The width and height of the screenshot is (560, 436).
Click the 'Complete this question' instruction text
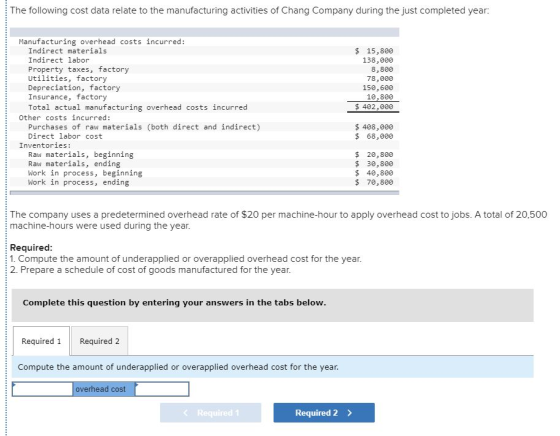pos(174,303)
